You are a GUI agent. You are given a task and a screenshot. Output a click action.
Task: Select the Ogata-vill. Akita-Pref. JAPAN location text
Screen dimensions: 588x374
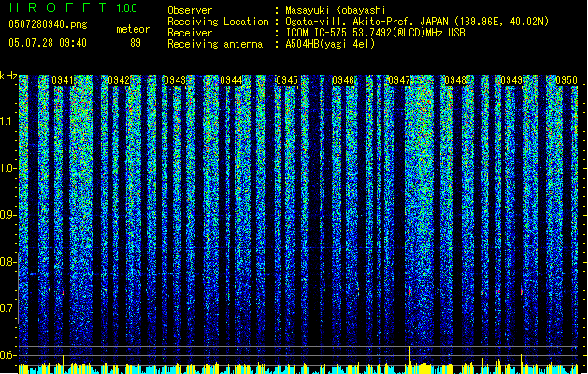coord(417,22)
